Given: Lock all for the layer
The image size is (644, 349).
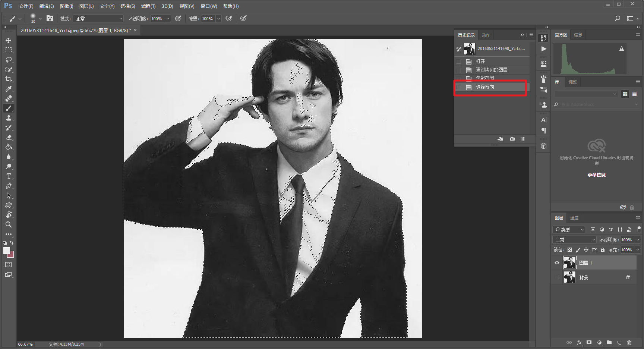Looking at the screenshot, I should click(x=603, y=250).
